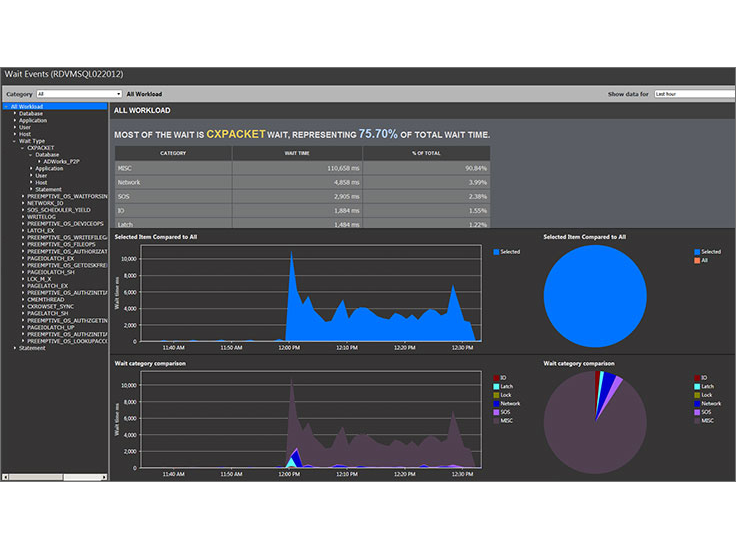Click the tree panel horizontal scrollbar

pos(55,477)
